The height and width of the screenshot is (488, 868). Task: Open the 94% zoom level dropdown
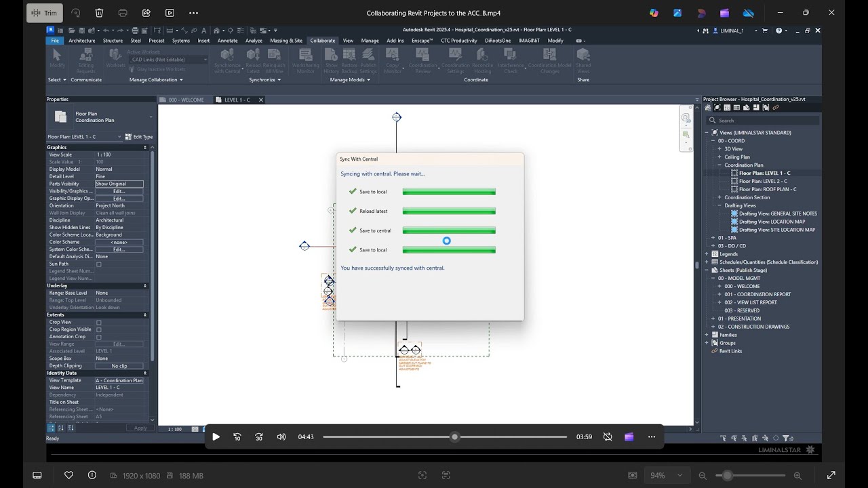(667, 475)
